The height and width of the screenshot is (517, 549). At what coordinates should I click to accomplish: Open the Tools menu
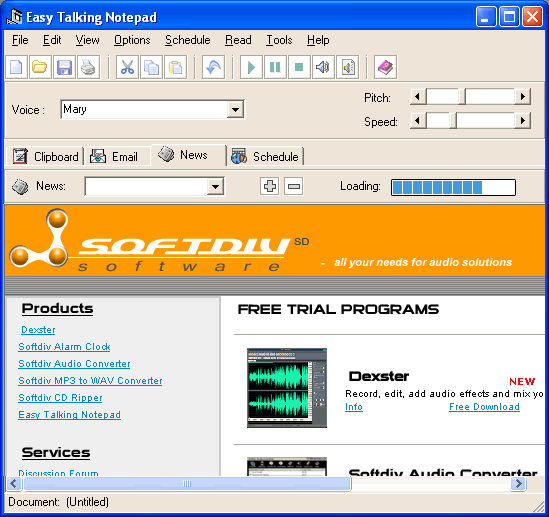tap(279, 40)
